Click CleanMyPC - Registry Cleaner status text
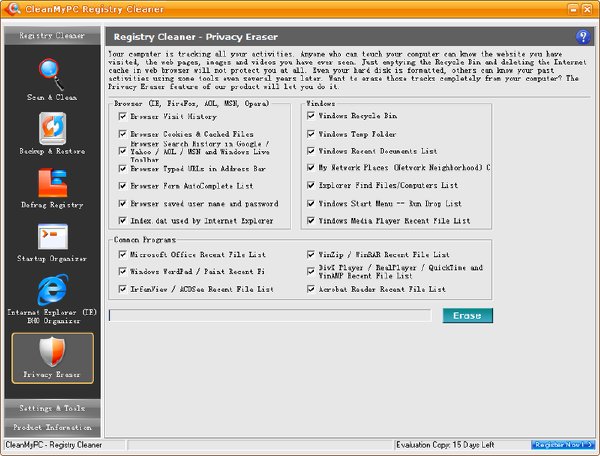Screen dimensions: 600x456 (x=54, y=445)
